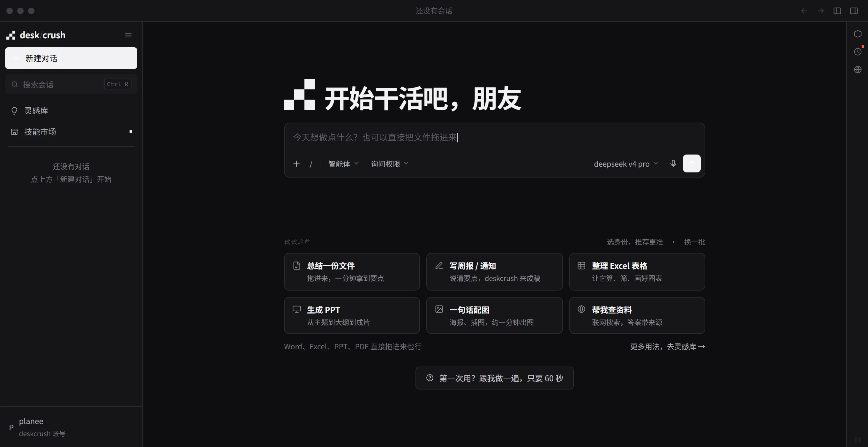The height and width of the screenshot is (447, 868).
Task: Select the 总结一份文件 suggestion card
Action: (352, 272)
